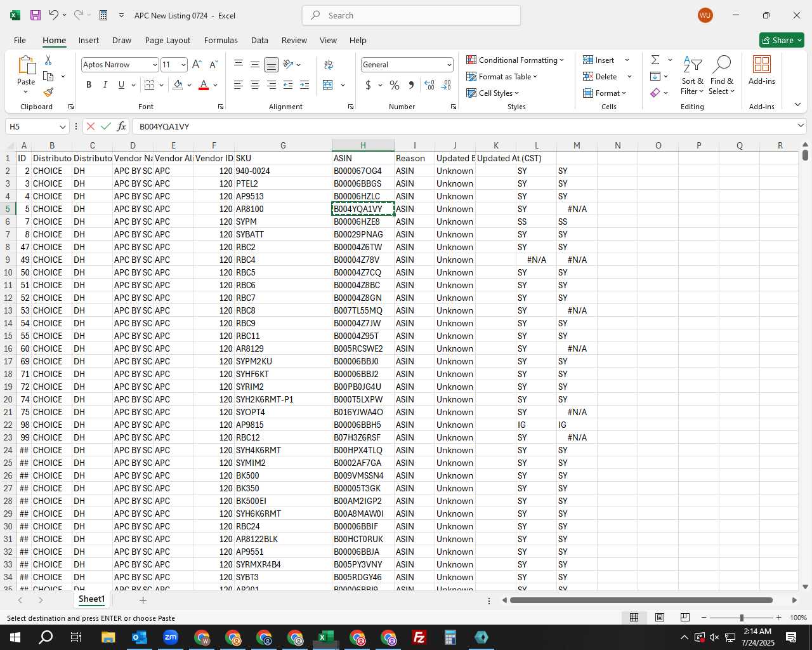Apply Percent Style icon
Screen dimensions: 812x650
click(x=395, y=85)
